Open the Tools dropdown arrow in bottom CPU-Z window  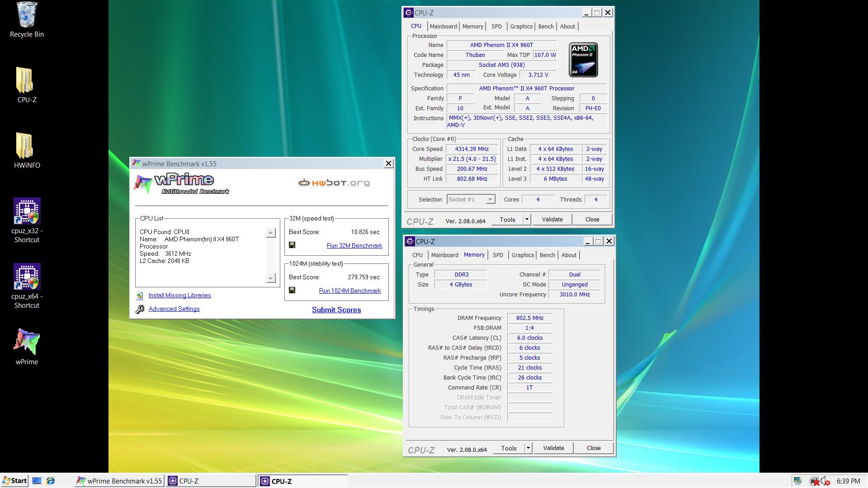[x=528, y=448]
